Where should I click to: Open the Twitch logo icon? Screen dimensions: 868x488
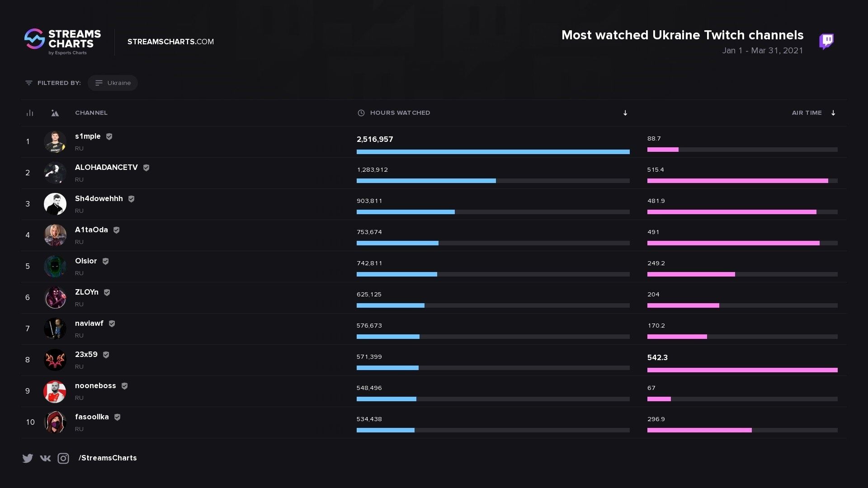coord(826,41)
